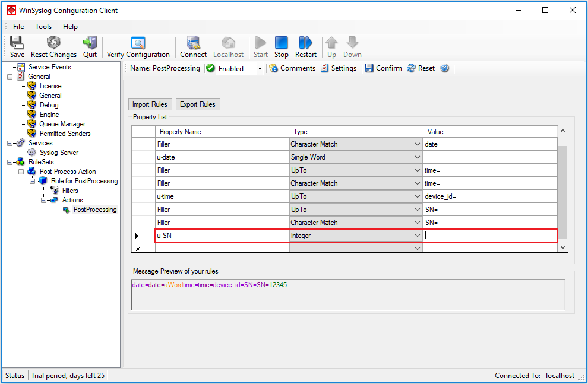Click the u-date property name cell

click(222, 157)
